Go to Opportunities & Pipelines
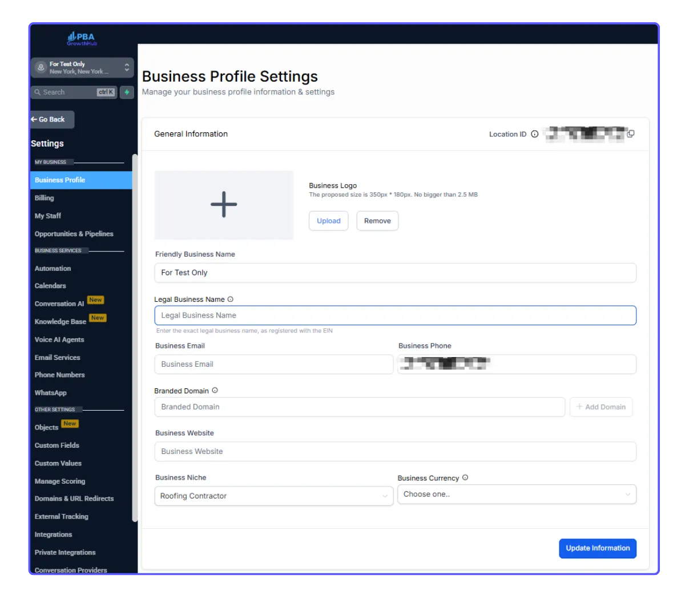The width and height of the screenshot is (685, 616). [74, 234]
